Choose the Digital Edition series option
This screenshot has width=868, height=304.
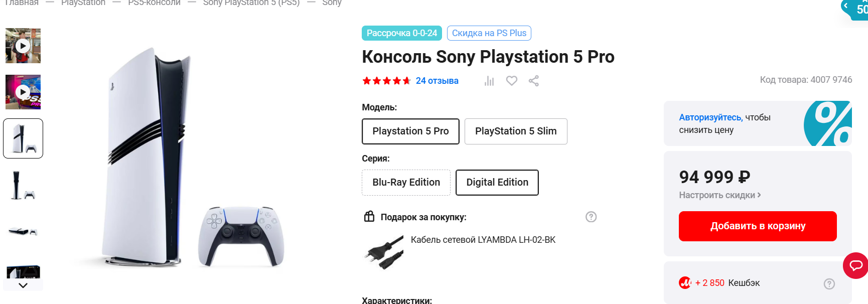(497, 183)
